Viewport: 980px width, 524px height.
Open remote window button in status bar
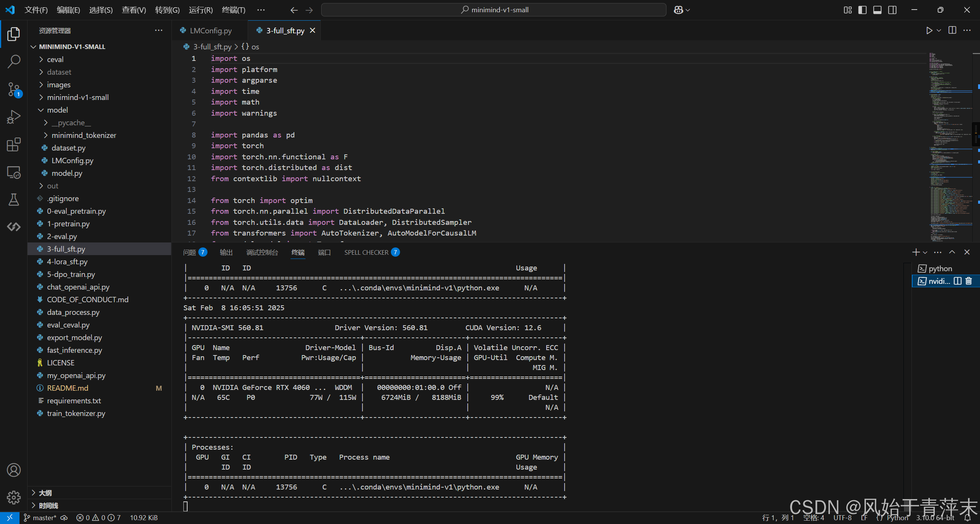(x=10, y=518)
